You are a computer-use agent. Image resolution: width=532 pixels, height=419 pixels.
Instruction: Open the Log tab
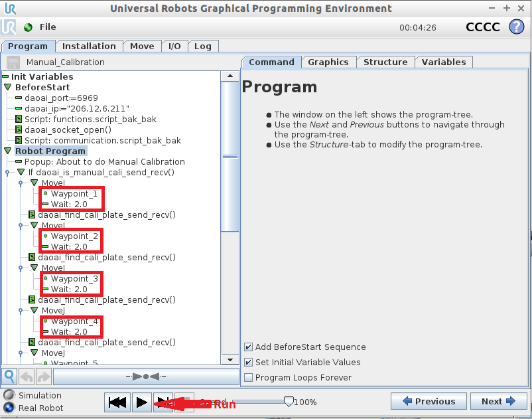pyautogui.click(x=203, y=46)
